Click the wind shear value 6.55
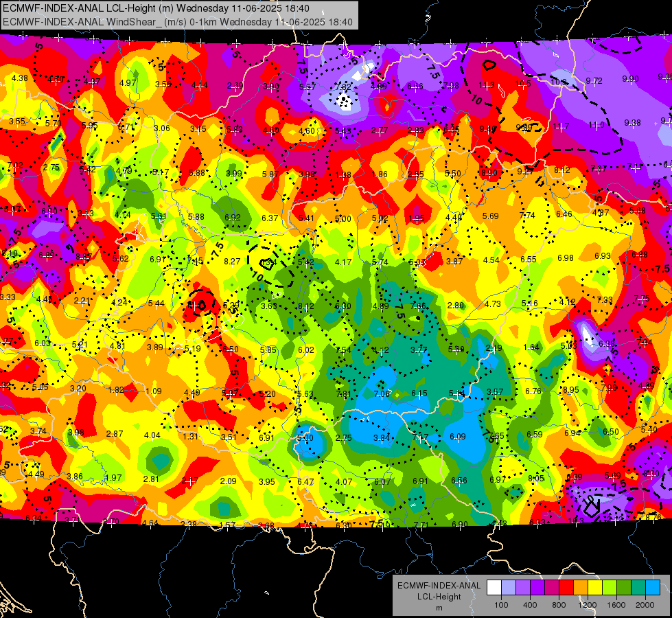The image size is (672, 618). (x=529, y=259)
